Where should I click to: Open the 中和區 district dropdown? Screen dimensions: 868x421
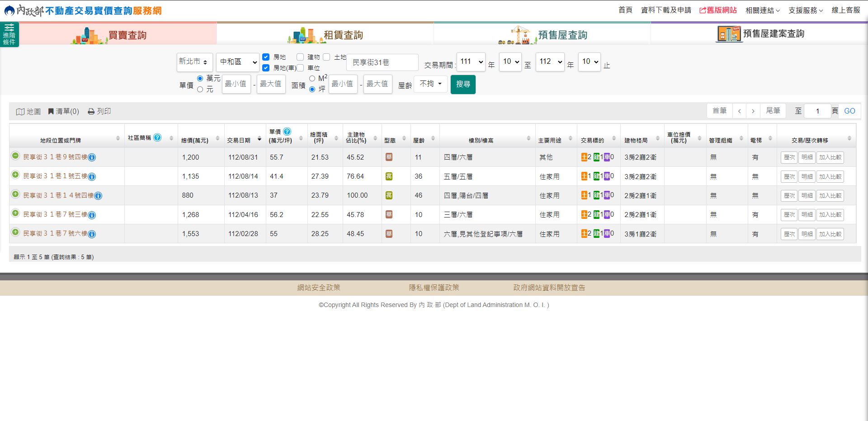(237, 62)
